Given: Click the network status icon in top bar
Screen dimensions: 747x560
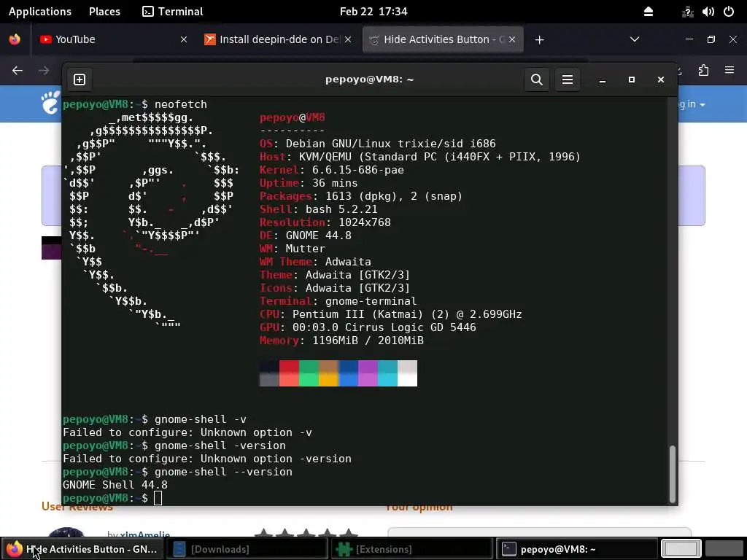Looking at the screenshot, I should 687,12.
